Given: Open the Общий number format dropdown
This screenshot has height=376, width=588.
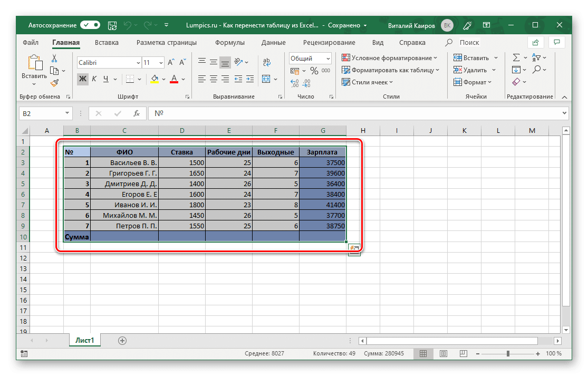Looking at the screenshot, I should [329, 58].
